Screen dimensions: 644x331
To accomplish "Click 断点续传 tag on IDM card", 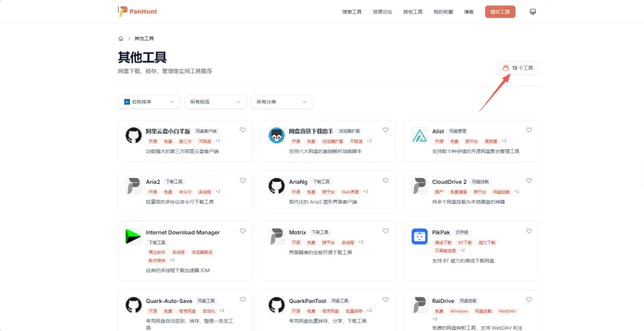I will (157, 261).
